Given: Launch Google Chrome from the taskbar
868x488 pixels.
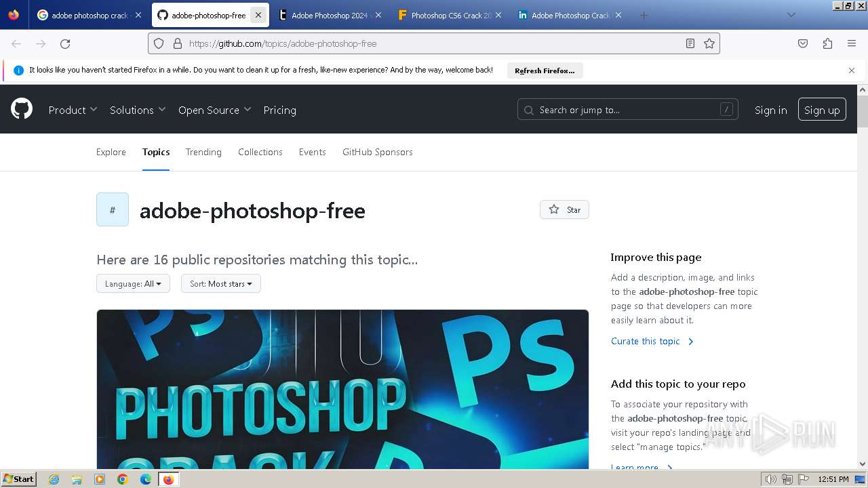Looking at the screenshot, I should click(123, 479).
